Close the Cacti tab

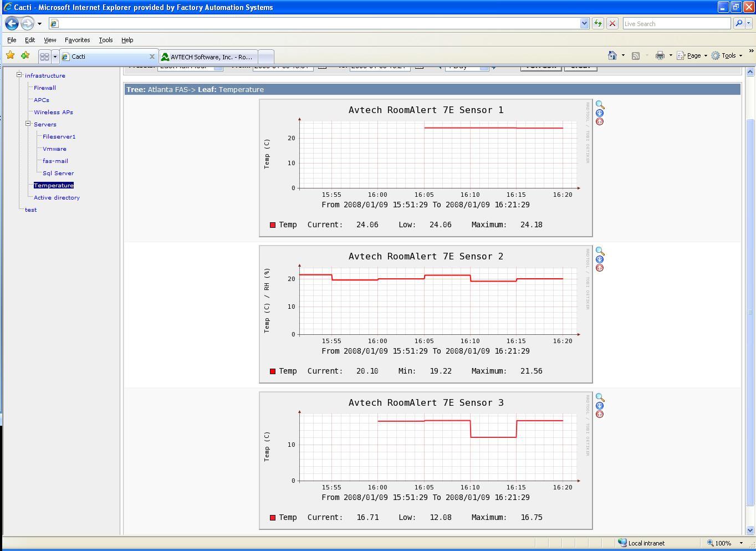point(152,57)
